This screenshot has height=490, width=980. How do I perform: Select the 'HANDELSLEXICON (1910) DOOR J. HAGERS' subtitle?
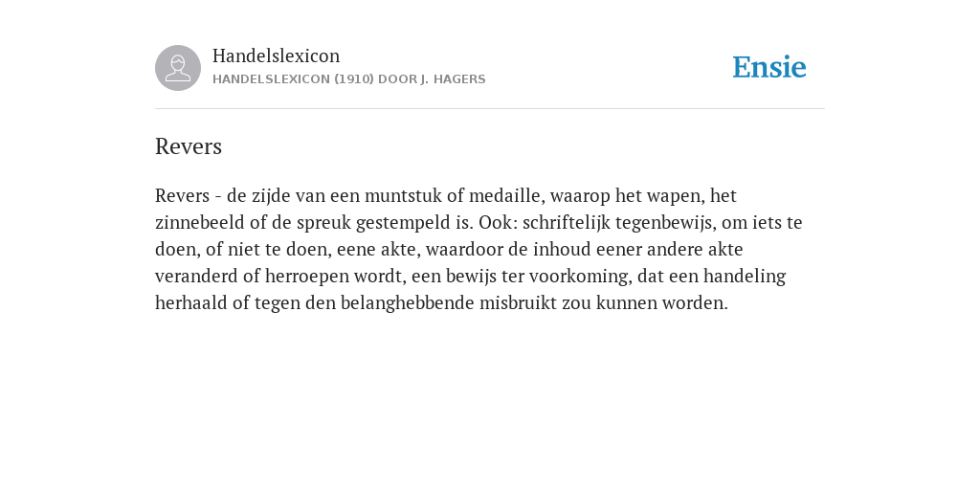[x=348, y=79]
